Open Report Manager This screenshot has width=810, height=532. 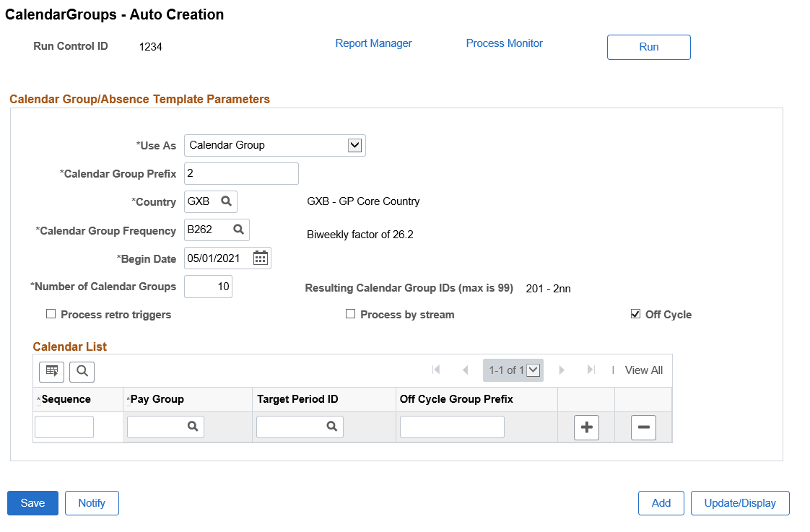click(x=373, y=43)
